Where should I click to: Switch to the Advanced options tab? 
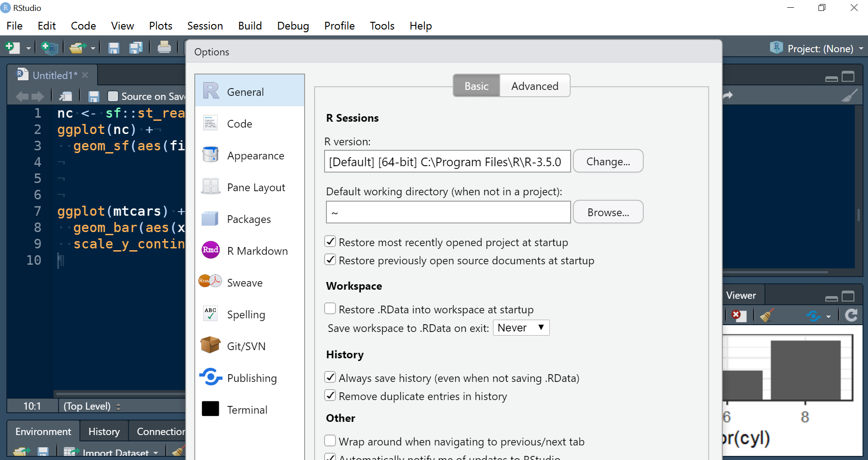[534, 85]
